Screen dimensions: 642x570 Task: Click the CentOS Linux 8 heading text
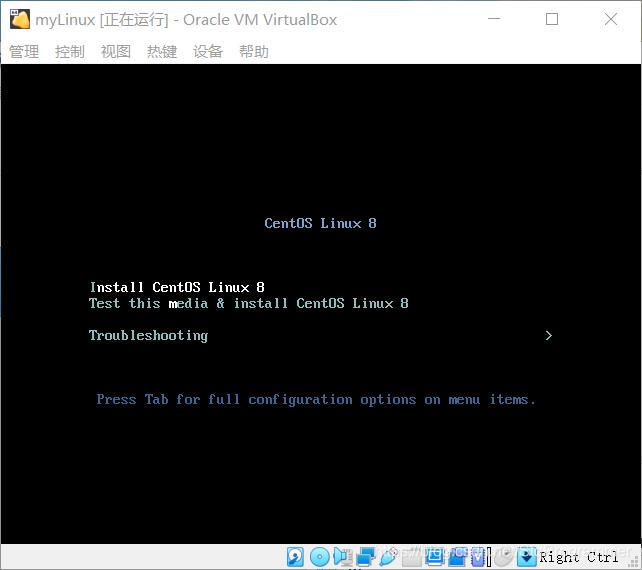(320, 223)
